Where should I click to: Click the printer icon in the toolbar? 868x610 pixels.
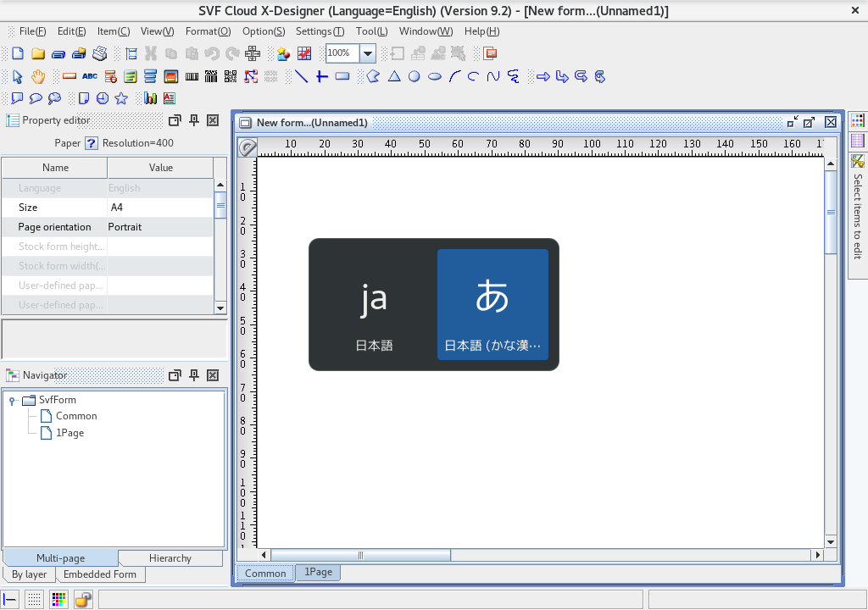[100, 53]
